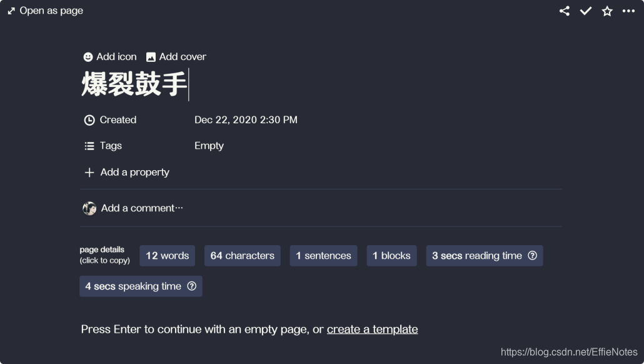Follow the create a template link
The height and width of the screenshot is (364, 644).
(x=373, y=329)
